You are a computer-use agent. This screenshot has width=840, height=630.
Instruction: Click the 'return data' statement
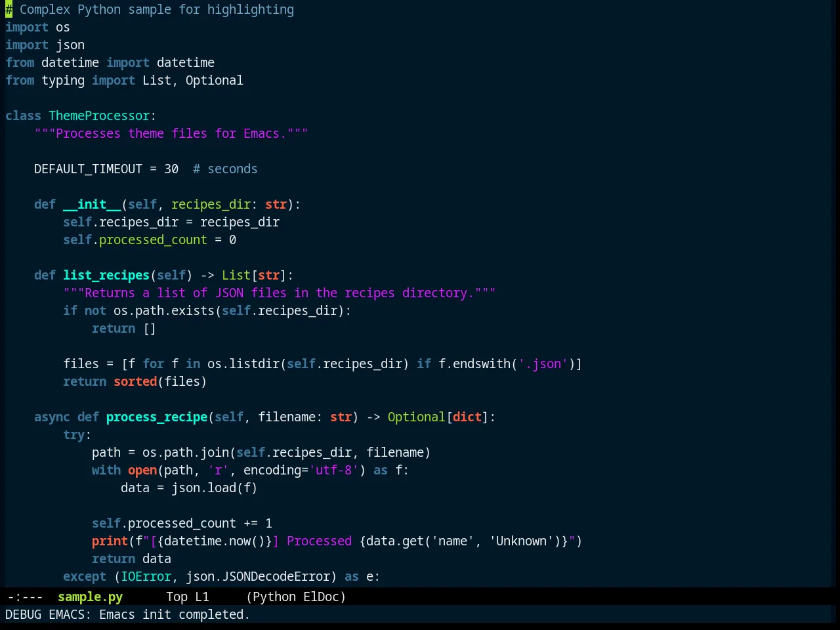tap(131, 558)
